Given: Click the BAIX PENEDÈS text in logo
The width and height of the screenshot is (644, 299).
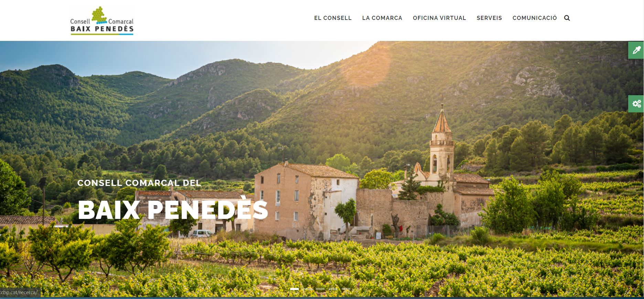Looking at the screenshot, I should tap(102, 29).
